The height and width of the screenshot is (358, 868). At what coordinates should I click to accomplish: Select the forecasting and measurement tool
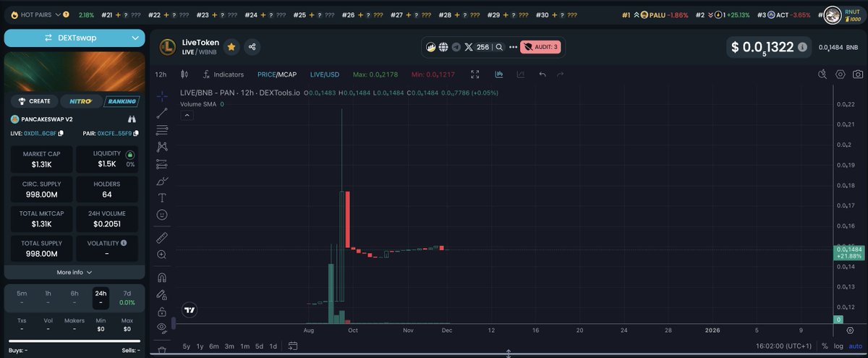tap(162, 164)
